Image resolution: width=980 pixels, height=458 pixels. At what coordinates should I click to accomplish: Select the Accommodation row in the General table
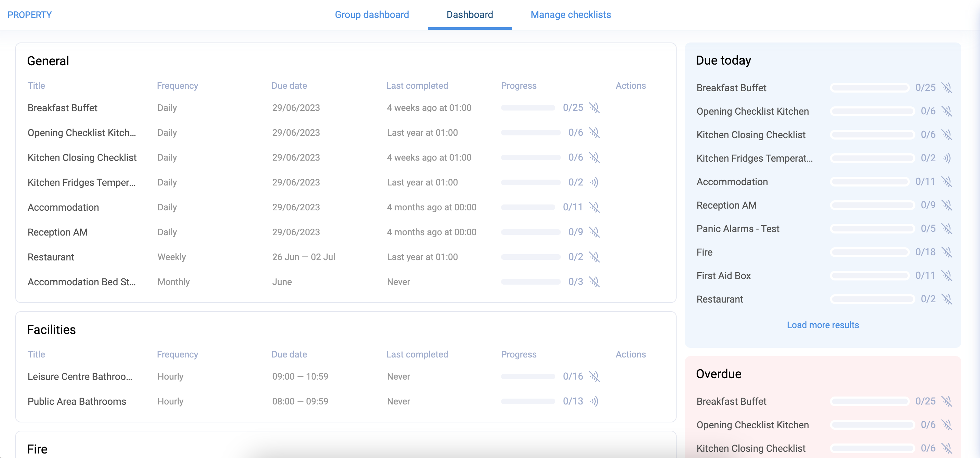click(63, 207)
